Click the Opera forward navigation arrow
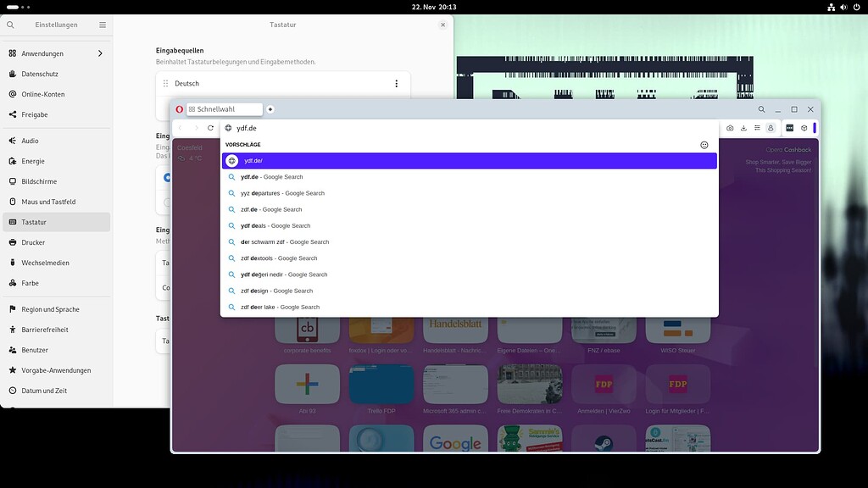This screenshot has width=868, height=488. [x=196, y=128]
